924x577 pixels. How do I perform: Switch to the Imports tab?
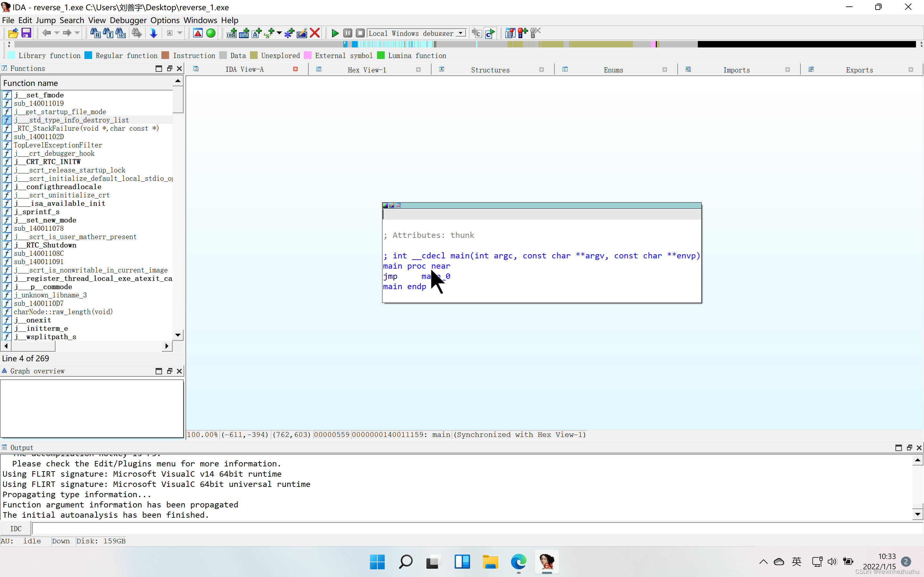click(736, 70)
